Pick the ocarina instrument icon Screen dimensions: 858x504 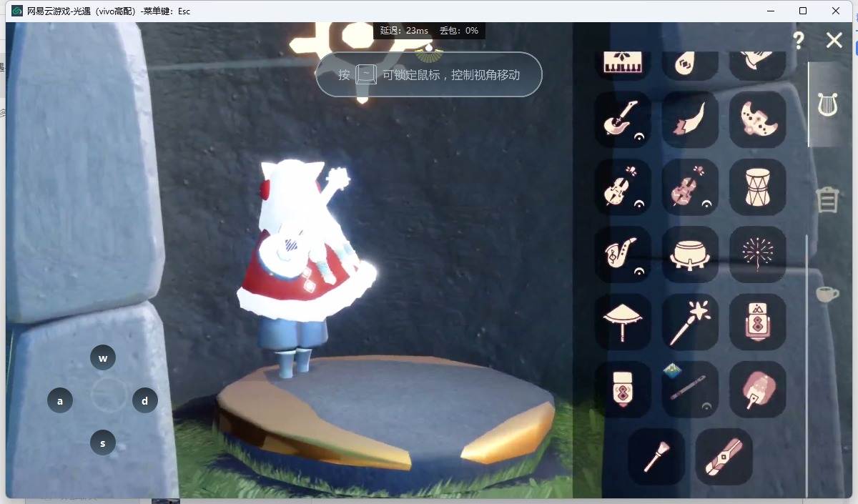(x=758, y=119)
